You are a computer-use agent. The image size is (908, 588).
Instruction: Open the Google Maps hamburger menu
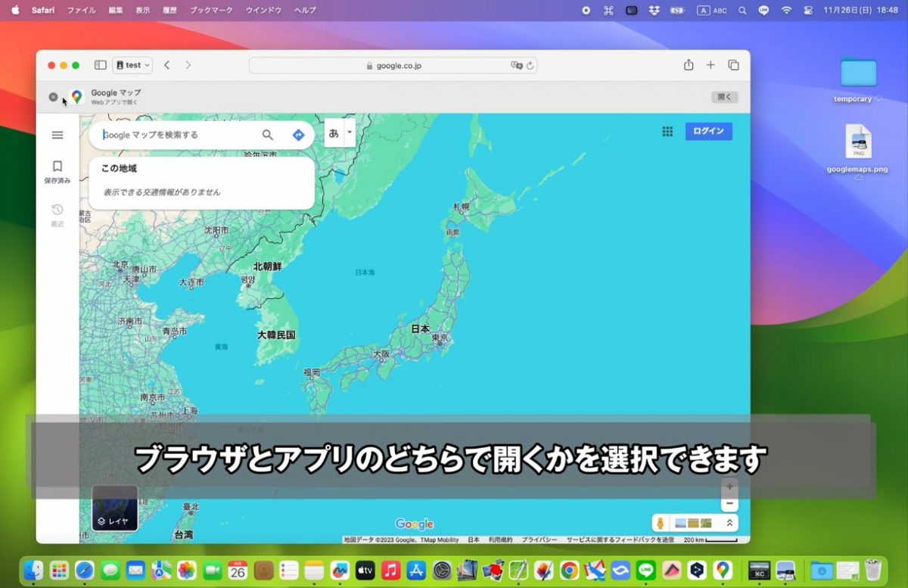(58, 135)
